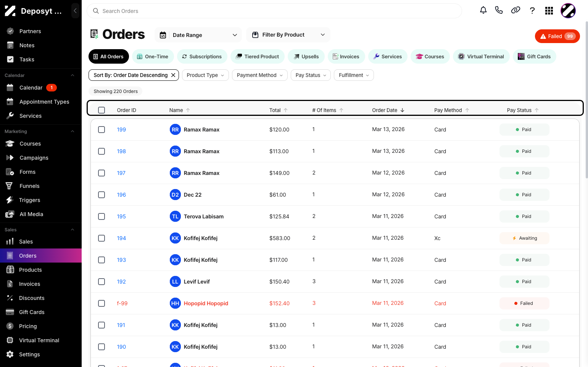The image size is (588, 367).
Task: Select the checkbox for order 199
Action: pos(101,130)
